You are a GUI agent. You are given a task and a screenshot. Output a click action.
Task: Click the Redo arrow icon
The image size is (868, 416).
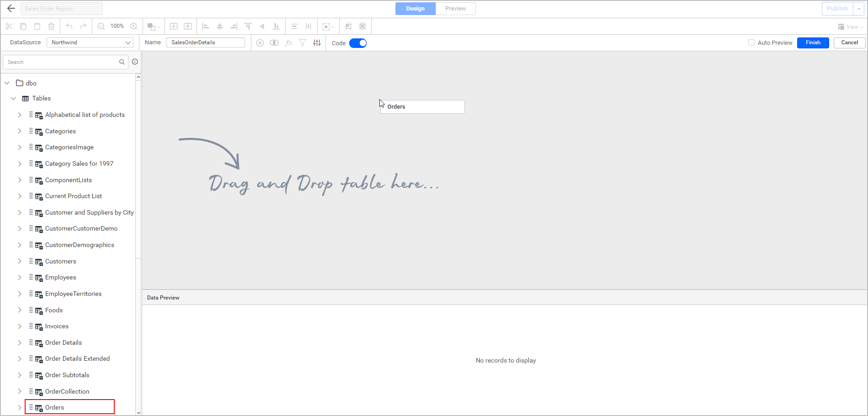[83, 26]
